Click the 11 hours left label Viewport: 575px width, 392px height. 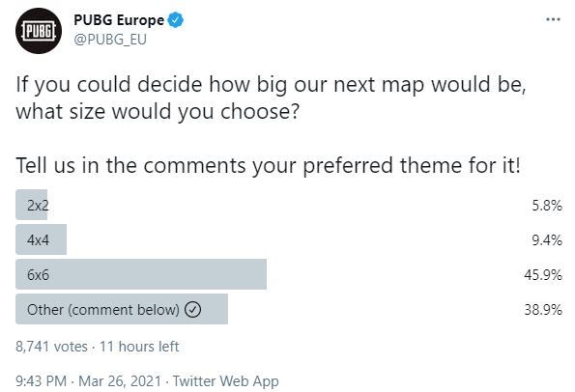(x=139, y=347)
